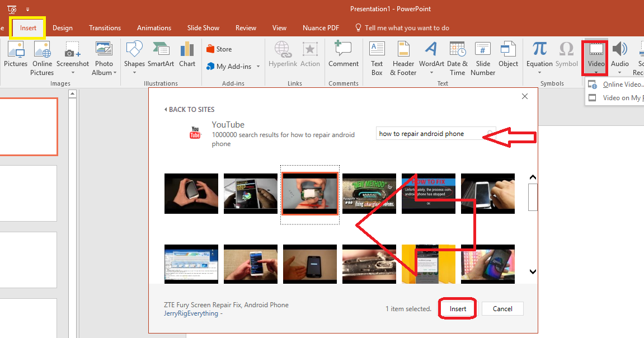Insert the selected ZTE Fury video
Viewport: 644px width, 338px height.
click(457, 308)
